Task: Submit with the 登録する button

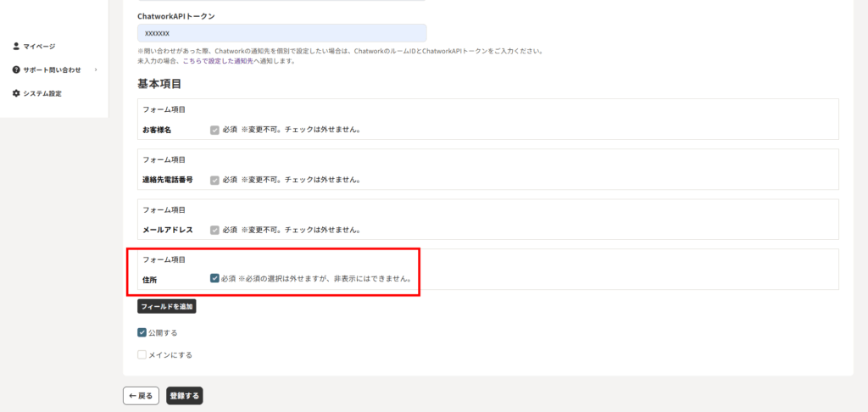Action: coord(184,396)
